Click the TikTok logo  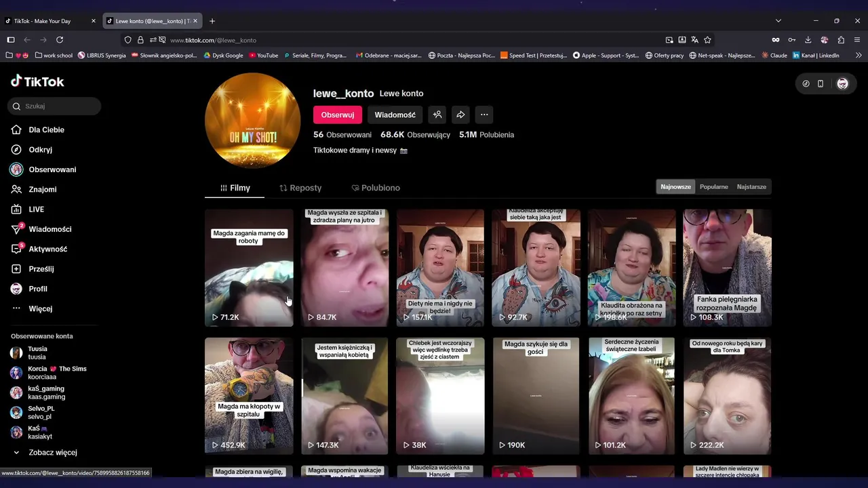(37, 81)
